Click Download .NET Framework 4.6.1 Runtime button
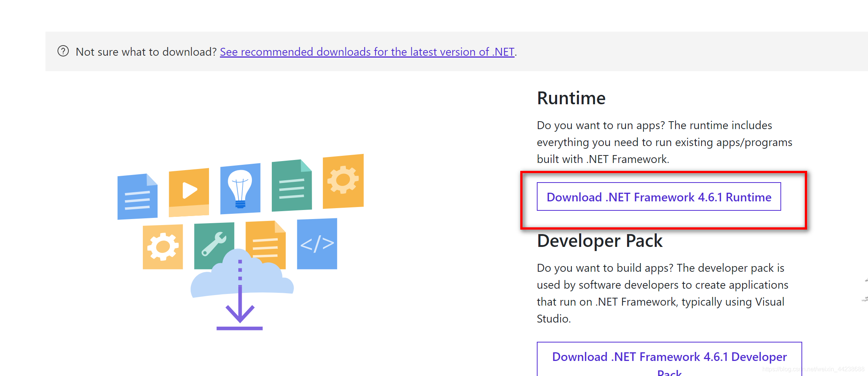 (659, 196)
